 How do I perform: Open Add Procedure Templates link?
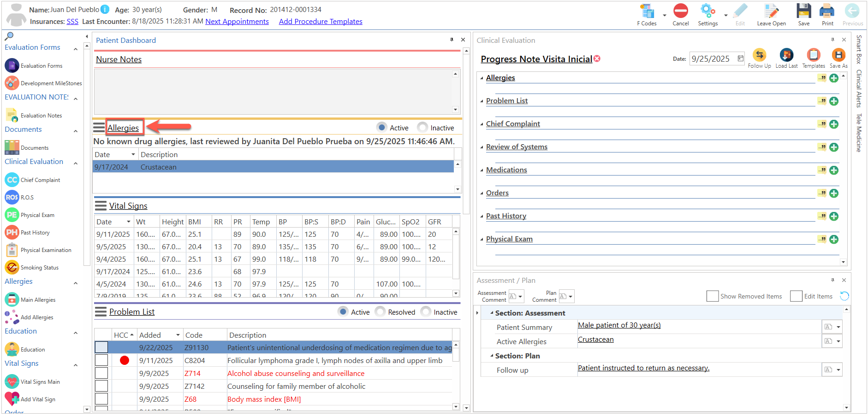pos(321,21)
